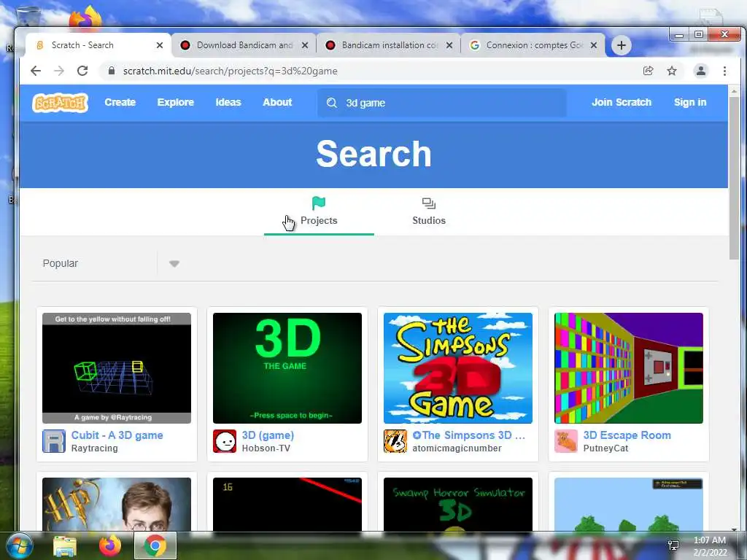This screenshot has width=747, height=560.
Task: Switch to the Bandicam installation tab
Action: point(388,45)
